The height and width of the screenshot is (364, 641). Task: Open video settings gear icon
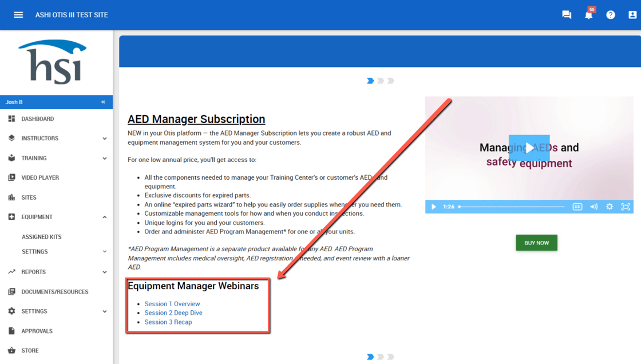(610, 207)
